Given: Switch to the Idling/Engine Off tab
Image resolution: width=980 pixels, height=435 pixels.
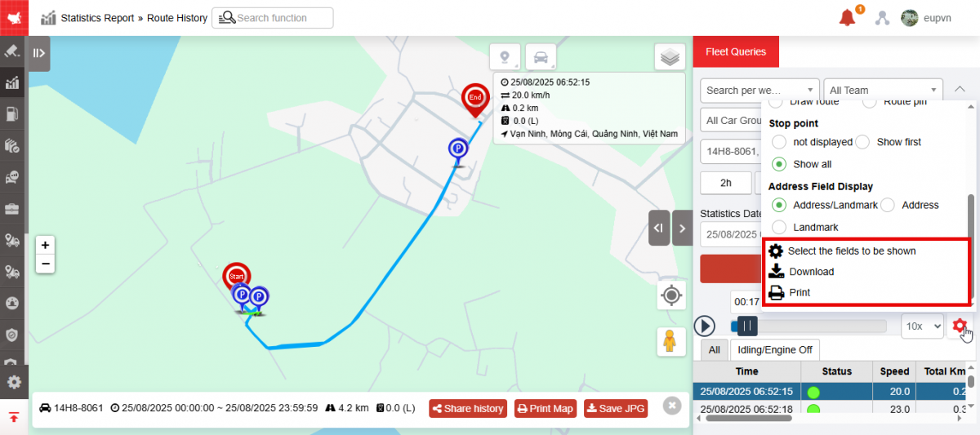Looking at the screenshot, I should coord(775,349).
